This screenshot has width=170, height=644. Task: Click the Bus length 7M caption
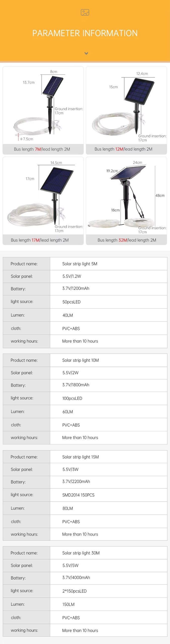tap(42, 149)
